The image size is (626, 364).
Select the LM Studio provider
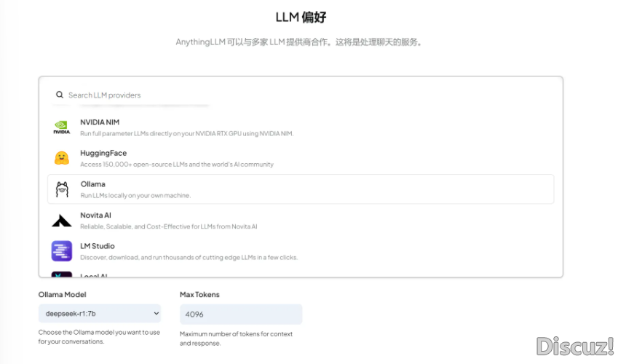point(301,251)
